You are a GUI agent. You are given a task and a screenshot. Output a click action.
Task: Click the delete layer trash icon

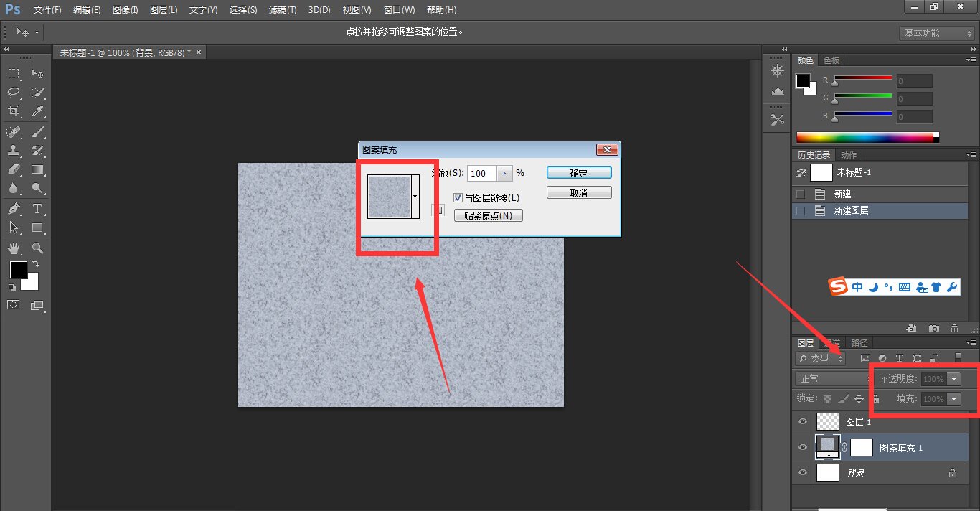pos(954,328)
